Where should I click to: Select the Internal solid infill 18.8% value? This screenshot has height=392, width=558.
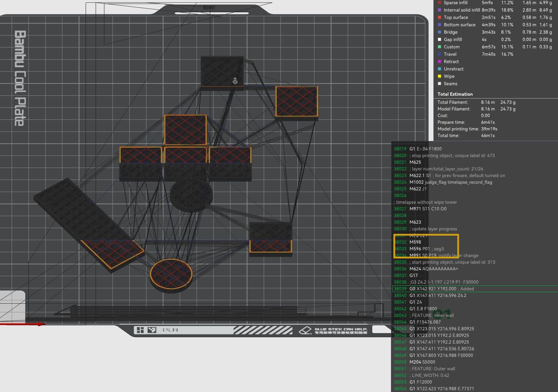click(x=507, y=10)
